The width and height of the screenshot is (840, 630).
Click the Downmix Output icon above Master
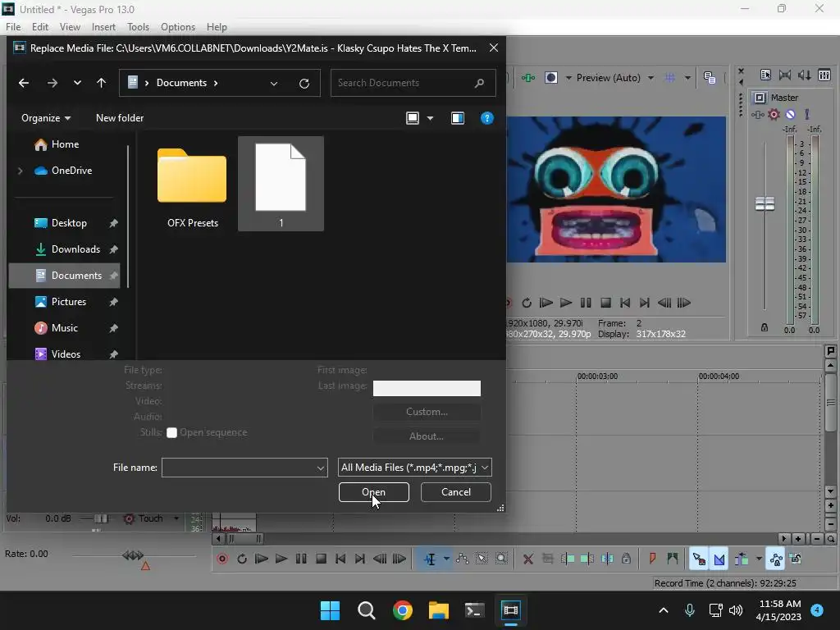point(785,75)
